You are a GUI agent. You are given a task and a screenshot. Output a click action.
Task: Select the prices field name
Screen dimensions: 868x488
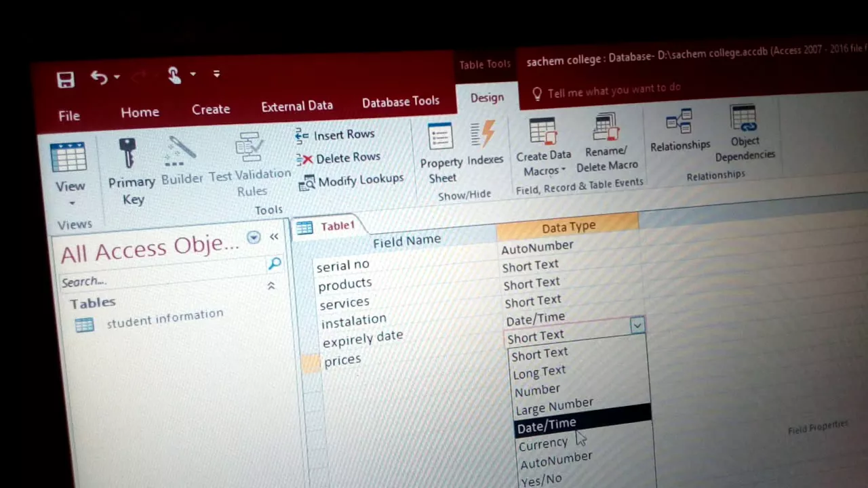342,361
